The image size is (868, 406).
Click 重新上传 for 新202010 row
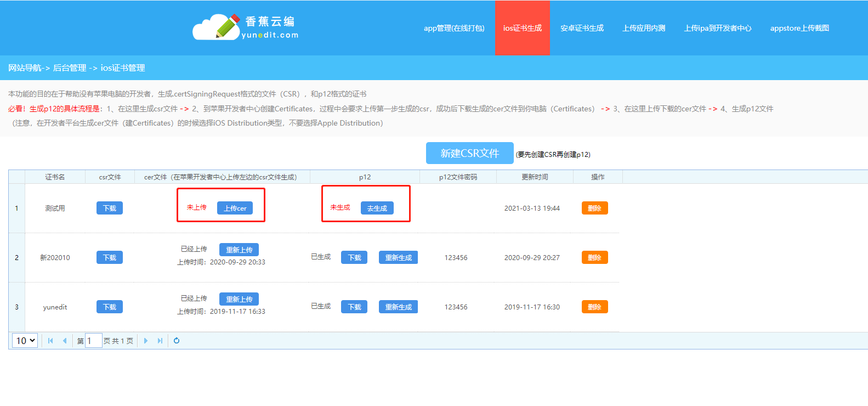[x=239, y=250]
